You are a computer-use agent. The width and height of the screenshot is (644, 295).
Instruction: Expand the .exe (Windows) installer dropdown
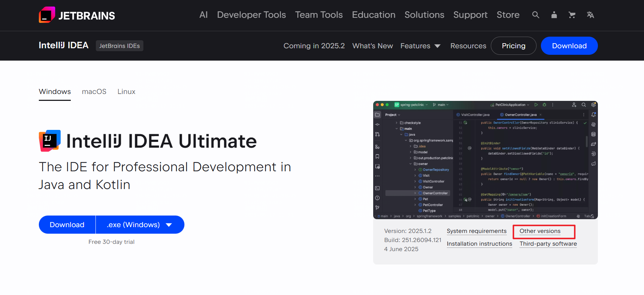[x=140, y=225]
